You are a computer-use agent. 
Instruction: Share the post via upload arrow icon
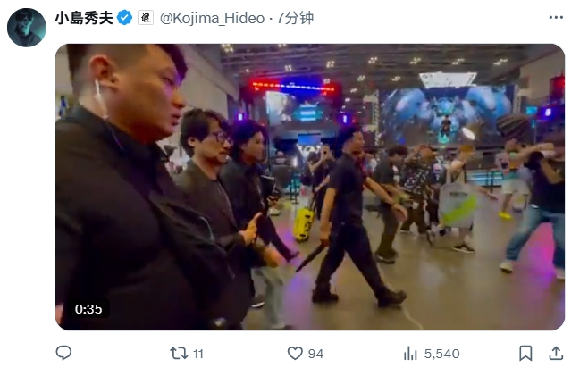pos(556,353)
